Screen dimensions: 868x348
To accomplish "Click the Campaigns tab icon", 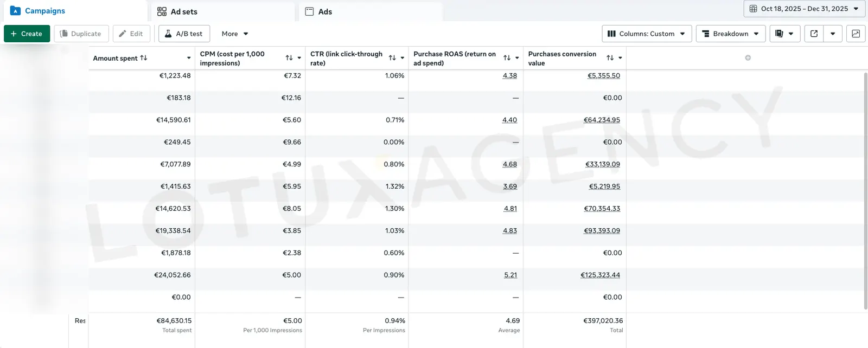I will pyautogui.click(x=15, y=11).
